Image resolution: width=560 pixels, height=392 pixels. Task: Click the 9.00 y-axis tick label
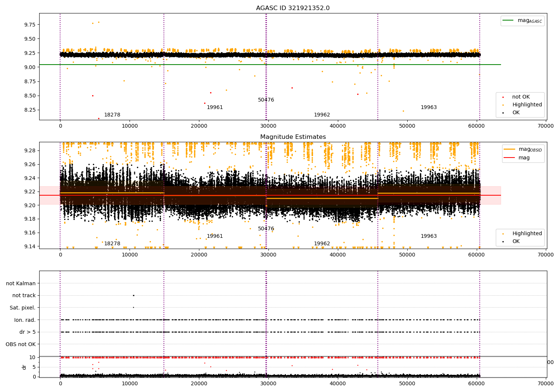30,67
